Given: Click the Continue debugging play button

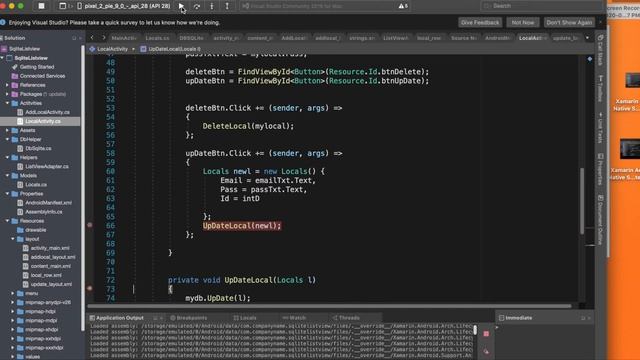Looking at the screenshot, I should coord(181,6).
